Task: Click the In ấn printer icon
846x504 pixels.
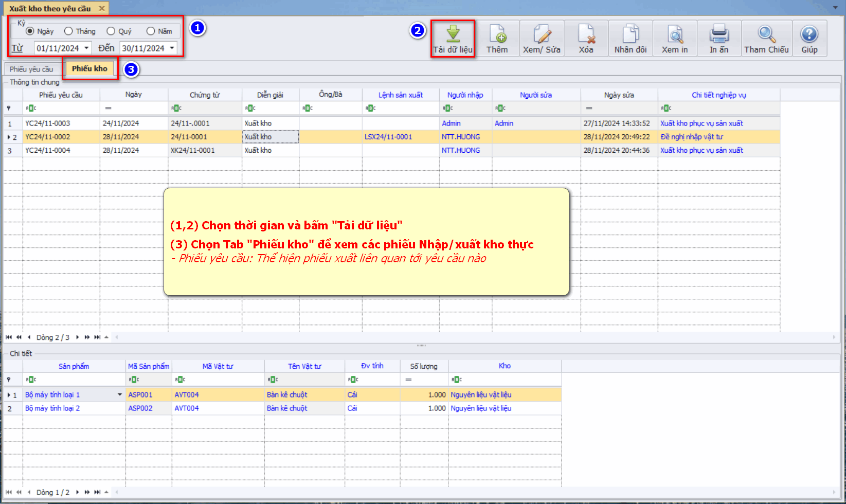Action: click(719, 34)
